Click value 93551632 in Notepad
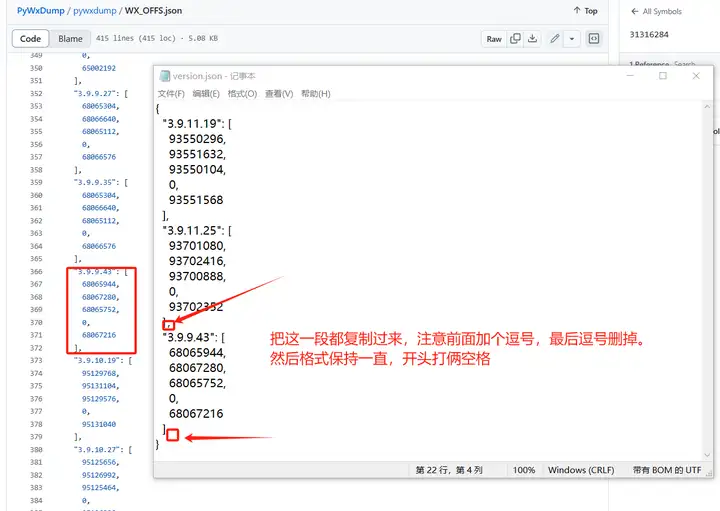This screenshot has height=511, width=720. pyautogui.click(x=196, y=154)
